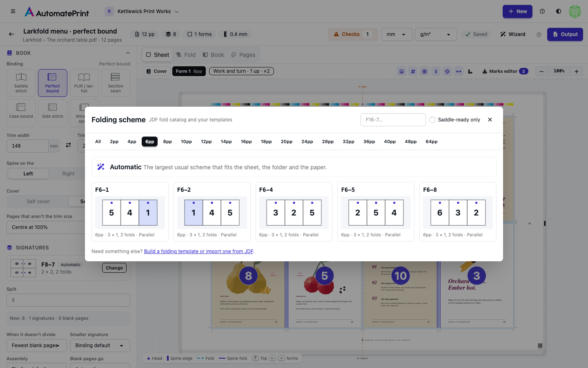
Task: Click the ruler measure icon
Action: 470,72
